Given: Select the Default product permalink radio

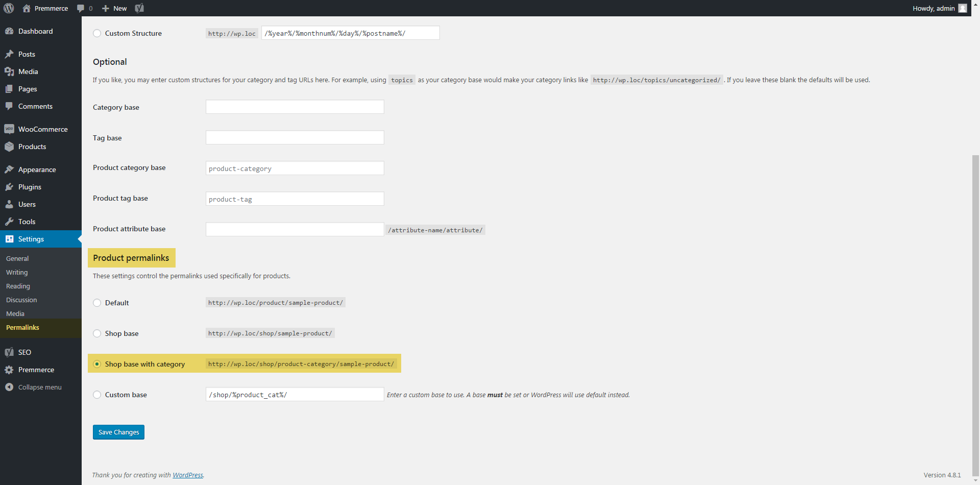Looking at the screenshot, I should click(97, 303).
